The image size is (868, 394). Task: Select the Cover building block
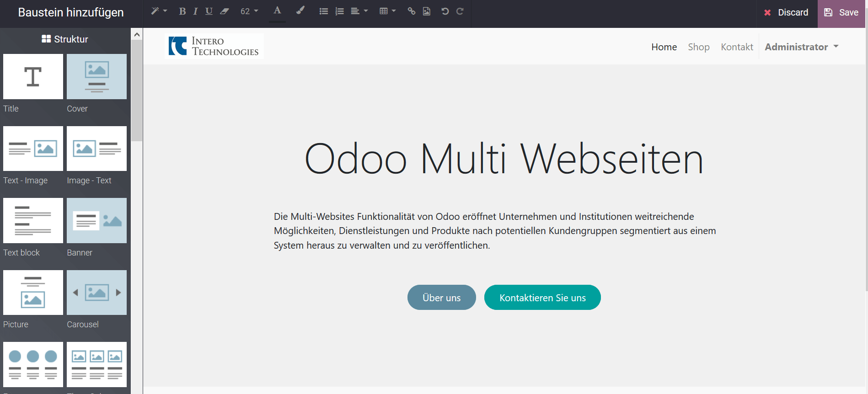96,76
